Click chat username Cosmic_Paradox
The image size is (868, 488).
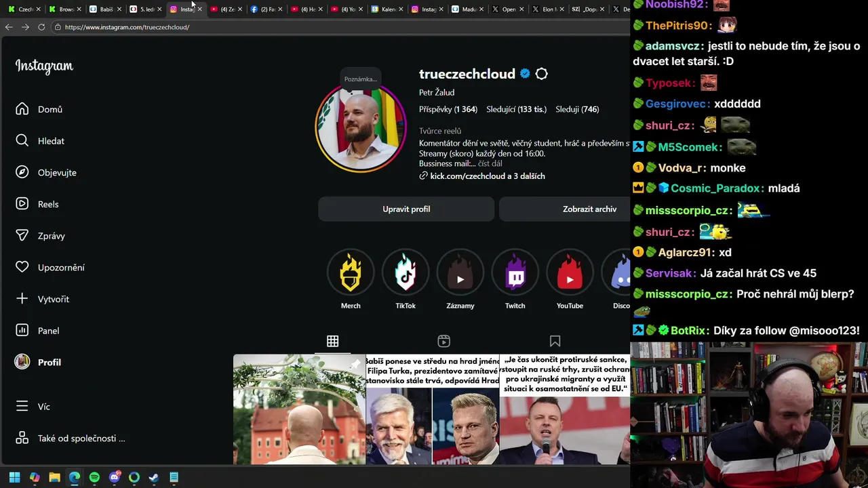coord(717,188)
